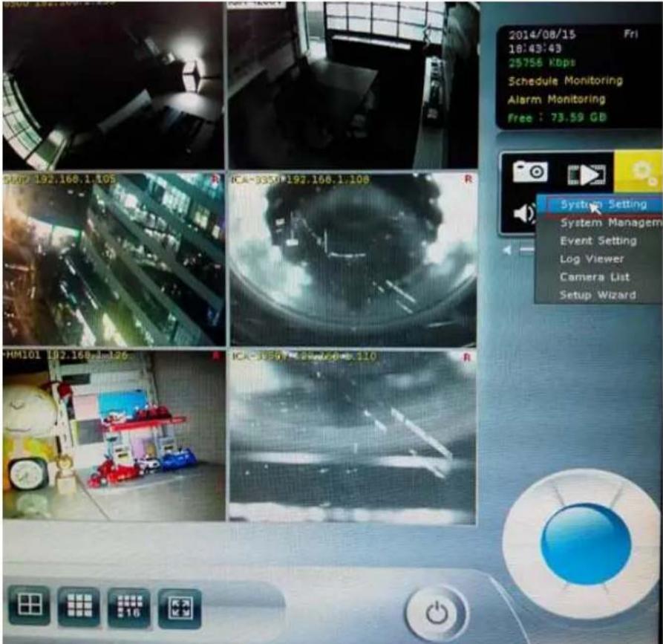
Task: Select the bottom-right ICA camera feed ending .110
Action: coord(353,438)
